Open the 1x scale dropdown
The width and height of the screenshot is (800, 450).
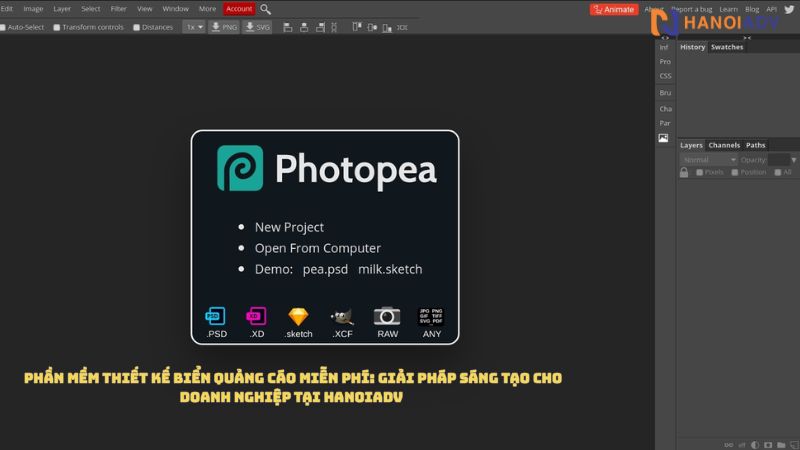click(x=194, y=27)
